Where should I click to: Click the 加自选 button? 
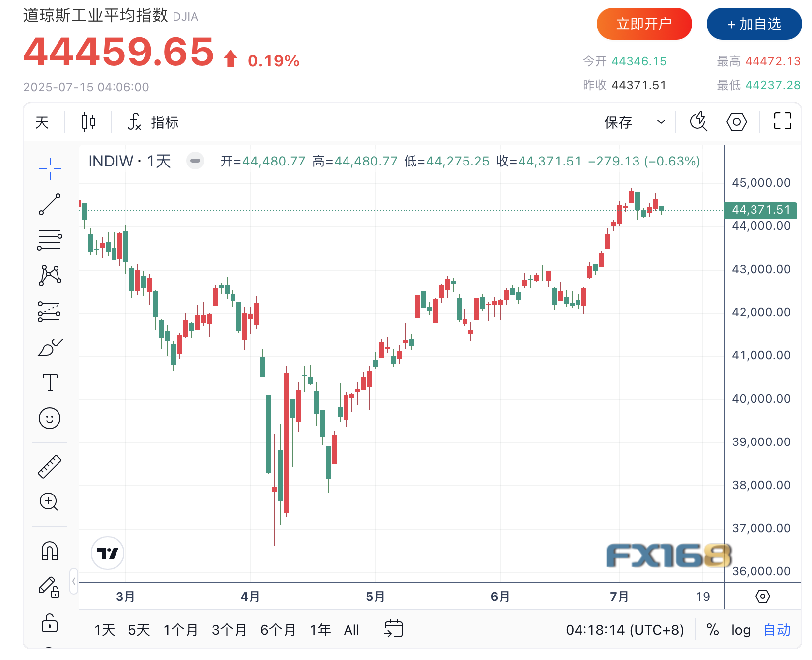click(x=754, y=24)
